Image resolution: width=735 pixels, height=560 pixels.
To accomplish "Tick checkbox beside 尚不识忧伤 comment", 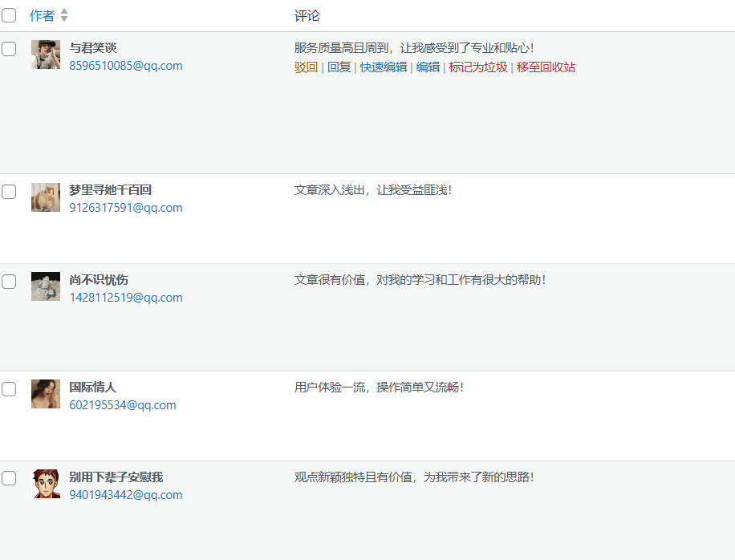I will coord(9,282).
